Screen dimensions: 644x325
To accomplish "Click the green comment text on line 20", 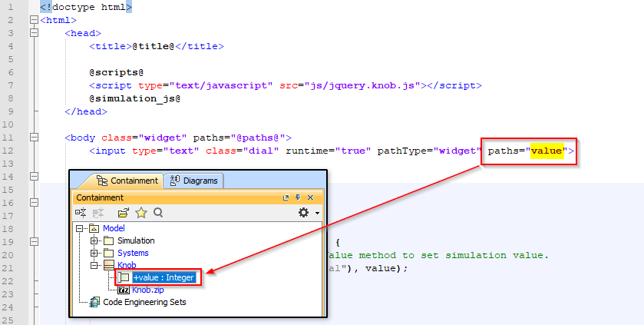I will (x=438, y=255).
